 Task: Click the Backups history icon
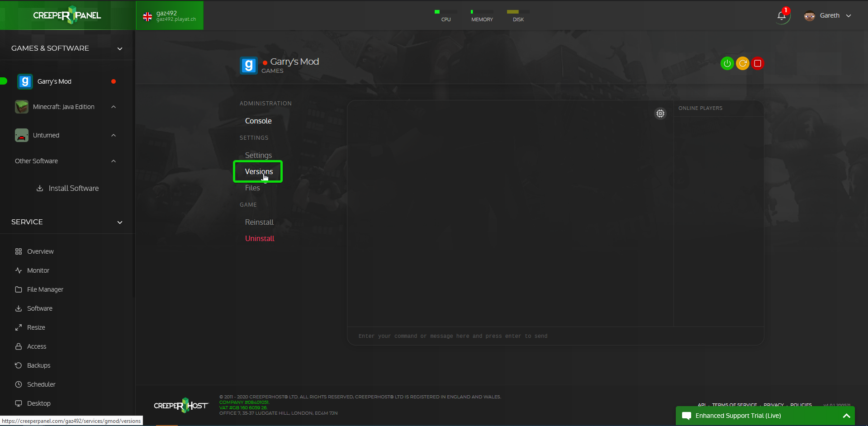[19, 365]
